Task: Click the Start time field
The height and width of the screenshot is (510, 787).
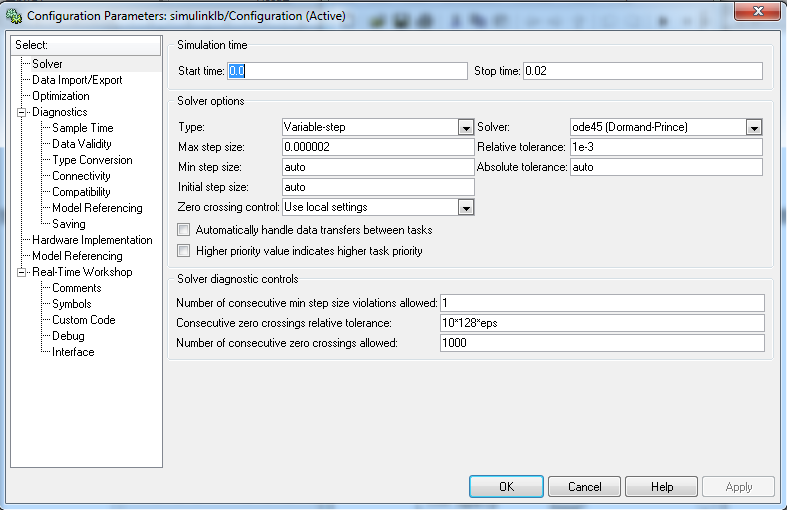Action: (347, 71)
